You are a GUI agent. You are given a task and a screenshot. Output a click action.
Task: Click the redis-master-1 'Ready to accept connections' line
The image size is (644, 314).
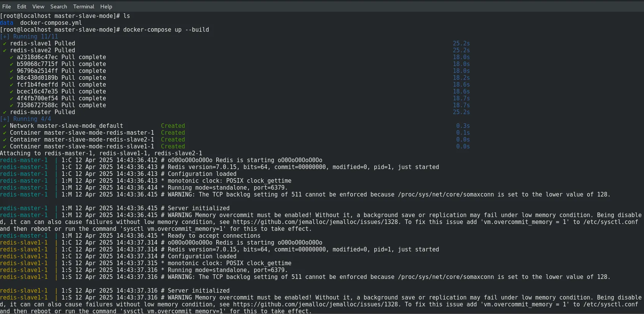point(130,236)
